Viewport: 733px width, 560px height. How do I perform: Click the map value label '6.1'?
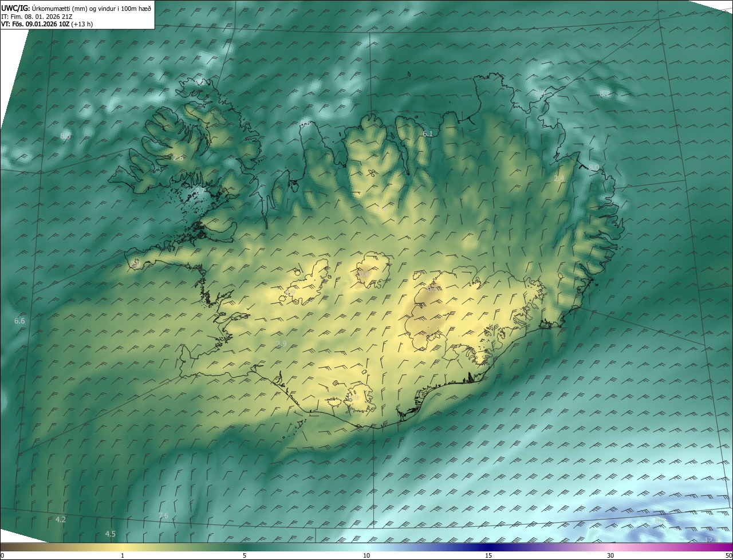(428, 133)
